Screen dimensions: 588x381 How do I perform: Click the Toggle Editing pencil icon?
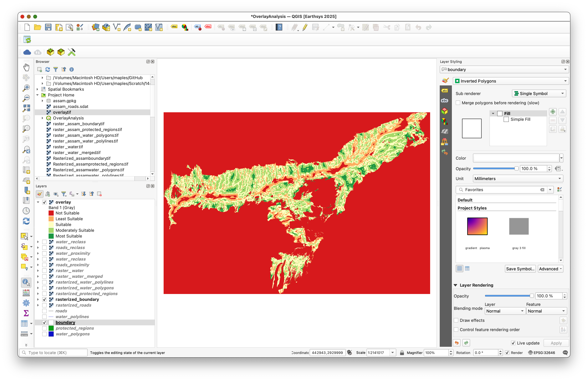tap(305, 27)
